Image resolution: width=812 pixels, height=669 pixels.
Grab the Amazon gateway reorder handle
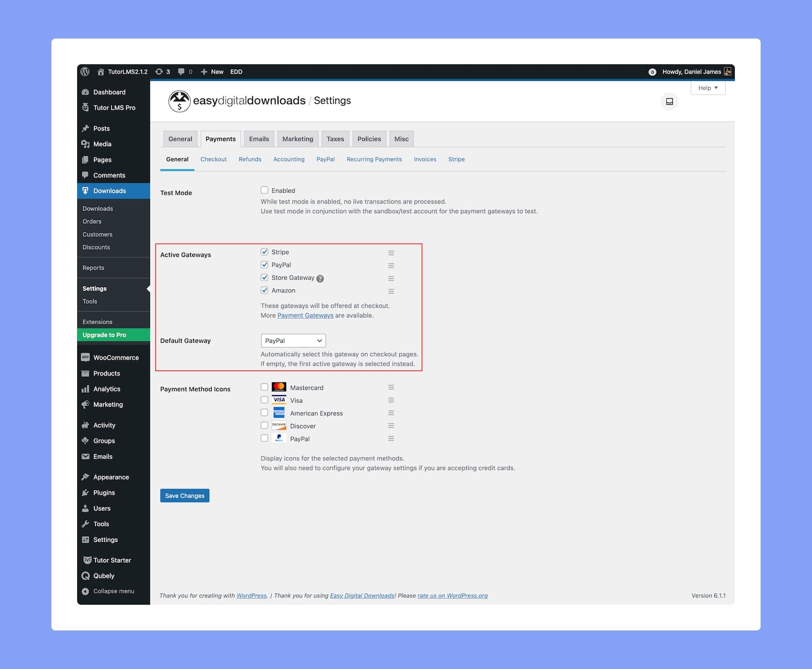[x=391, y=291]
